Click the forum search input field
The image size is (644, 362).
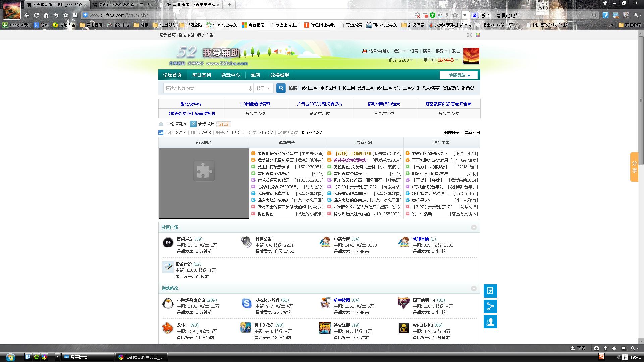[205, 88]
